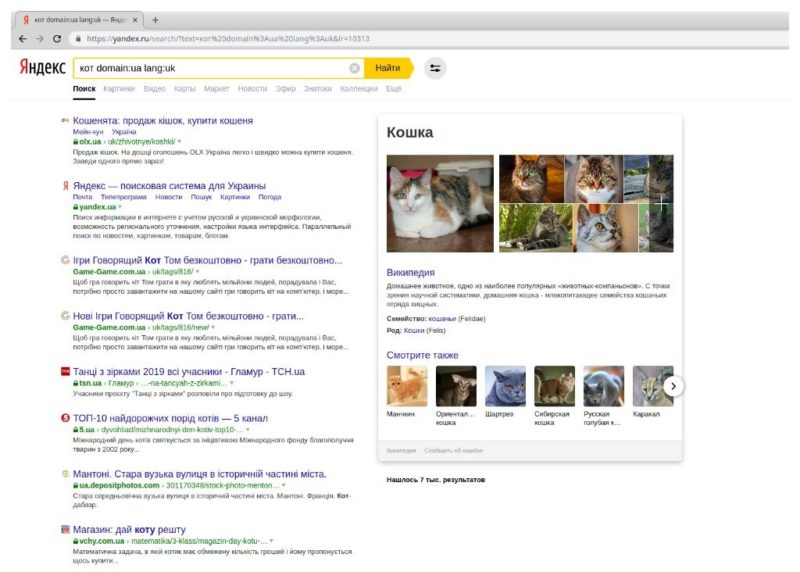Click the Телепрограма sitelink
Screen dimensions: 800x572
pos(123,197)
